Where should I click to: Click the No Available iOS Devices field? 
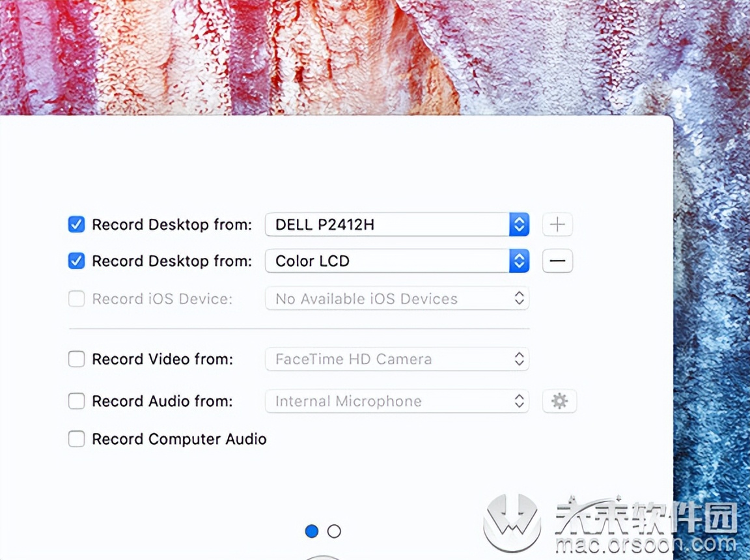click(x=391, y=298)
